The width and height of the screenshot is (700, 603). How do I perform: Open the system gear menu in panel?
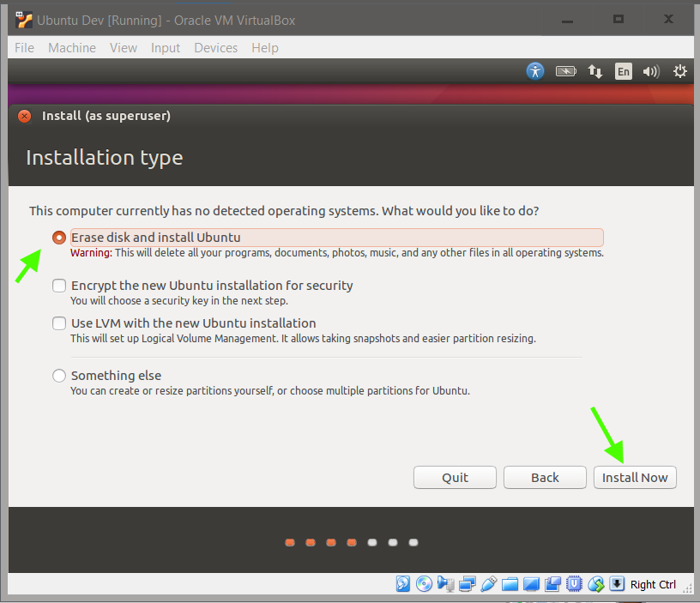click(679, 71)
